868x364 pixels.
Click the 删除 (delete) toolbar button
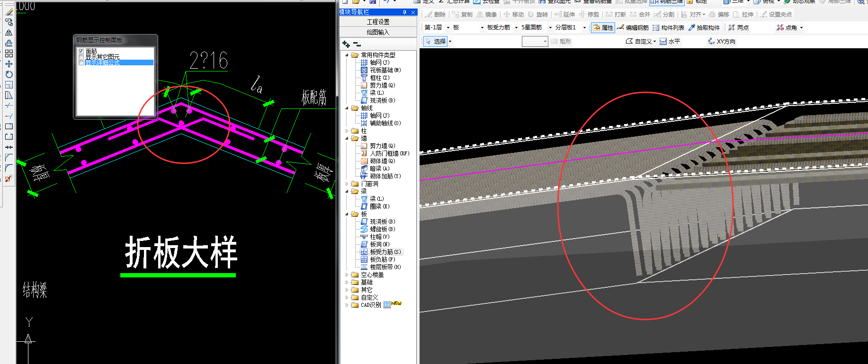point(435,14)
